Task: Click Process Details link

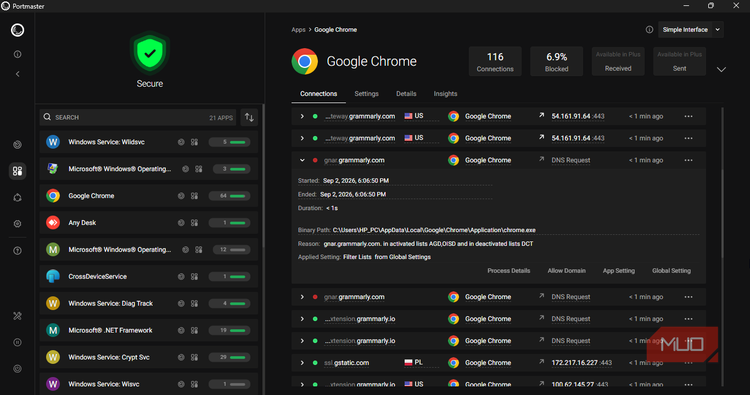Action: (x=508, y=271)
